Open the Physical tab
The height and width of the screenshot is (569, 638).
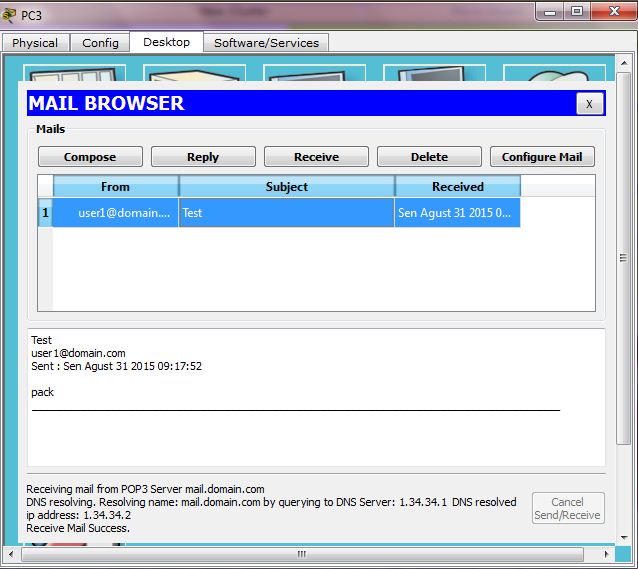(35, 43)
